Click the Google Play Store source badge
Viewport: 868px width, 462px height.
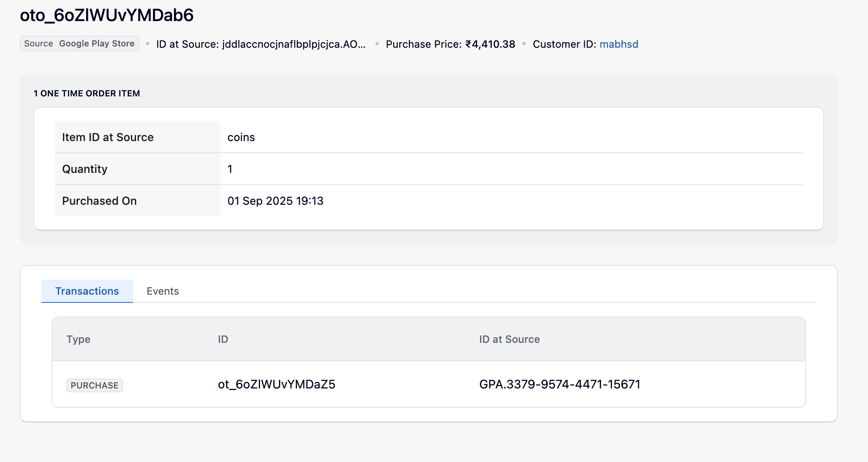pyautogui.click(x=79, y=43)
